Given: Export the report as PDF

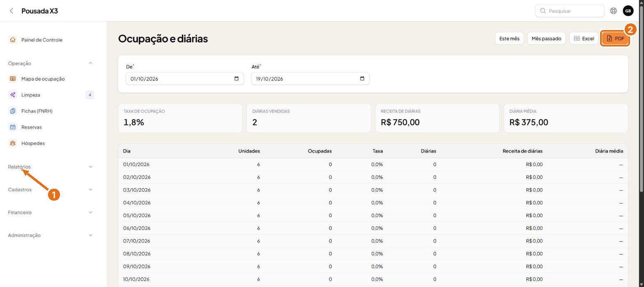Looking at the screenshot, I should click(x=615, y=38).
